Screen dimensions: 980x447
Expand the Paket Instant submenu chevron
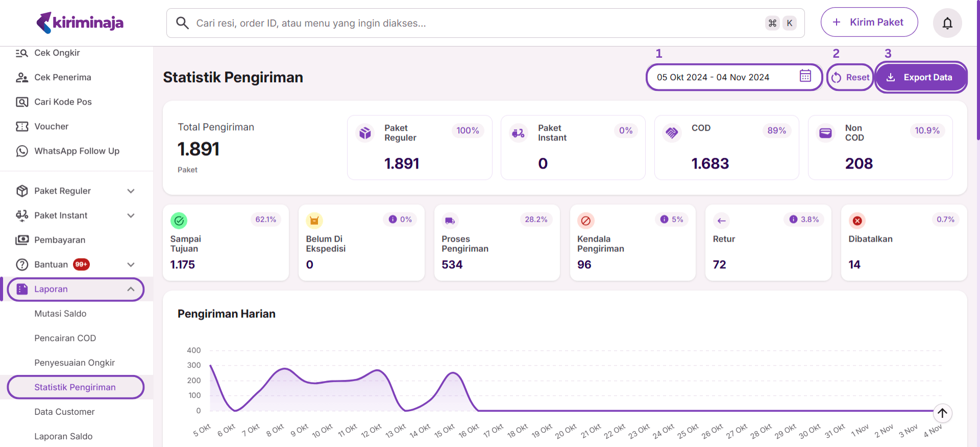coord(131,216)
